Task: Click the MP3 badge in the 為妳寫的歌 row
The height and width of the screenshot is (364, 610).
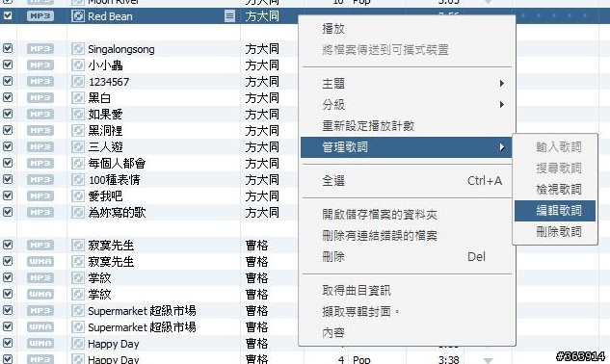Action: (40, 212)
